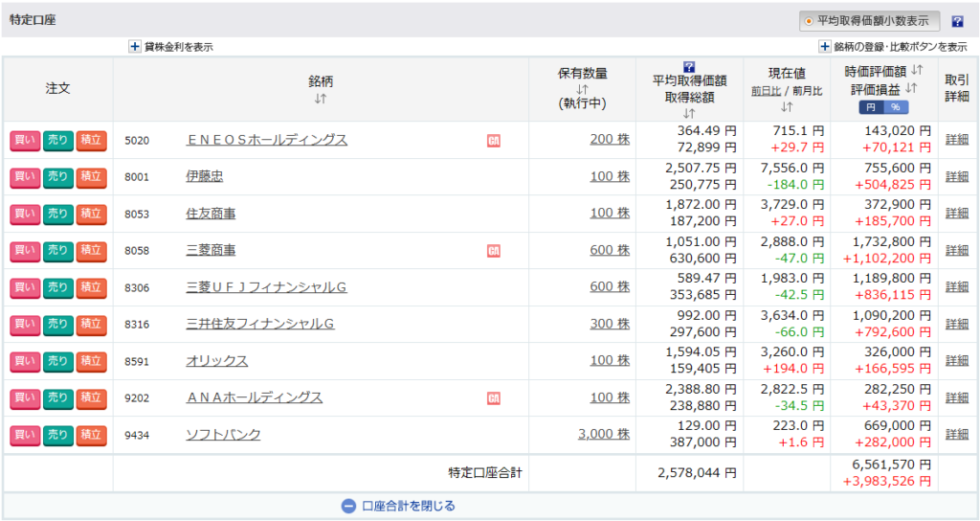The width and height of the screenshot is (980, 521).
Task: Switch 評価損益 display to %
Action: coord(896,107)
